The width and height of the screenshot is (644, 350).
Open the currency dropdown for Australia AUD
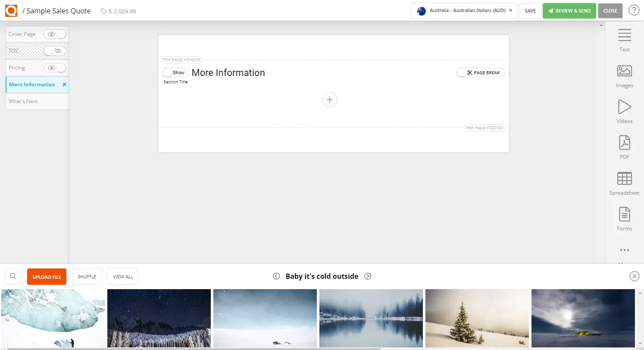[464, 11]
